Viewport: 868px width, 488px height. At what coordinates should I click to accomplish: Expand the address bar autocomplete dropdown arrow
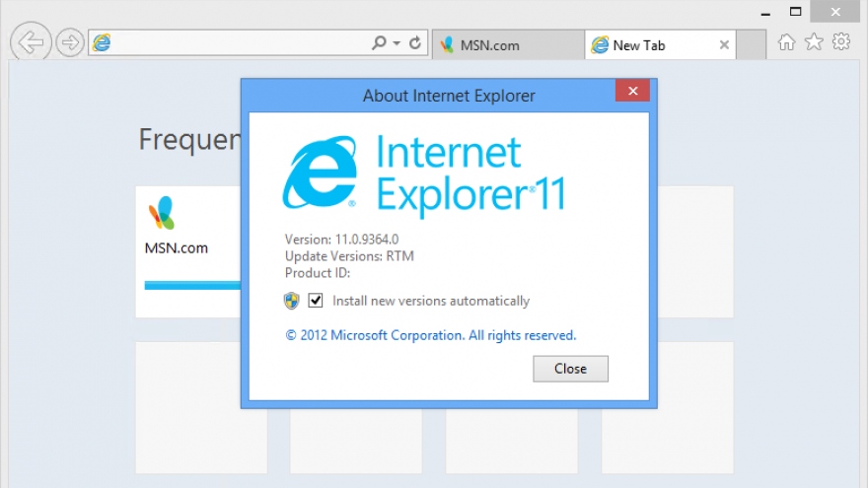[397, 43]
